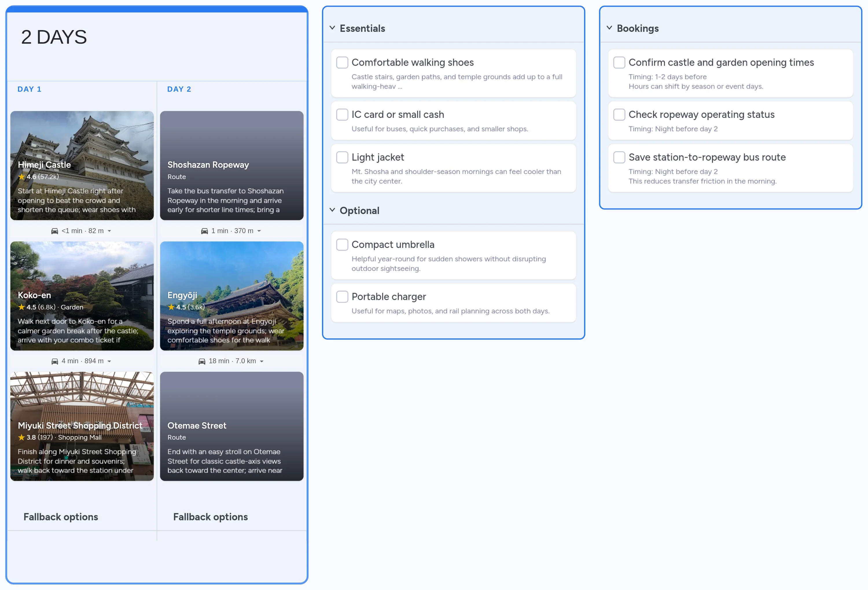Open travel mode dropdown for 7.0 km leg
Screen dimensions: 868x590
point(262,362)
